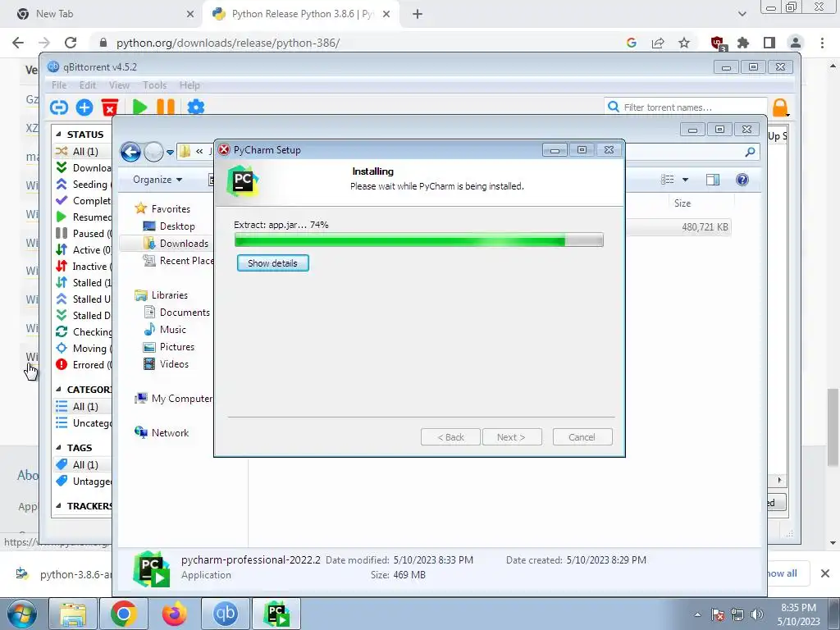Image resolution: width=840 pixels, height=630 pixels.
Task: Click the orange lock icon in qBittorrent
Action: coord(781,107)
